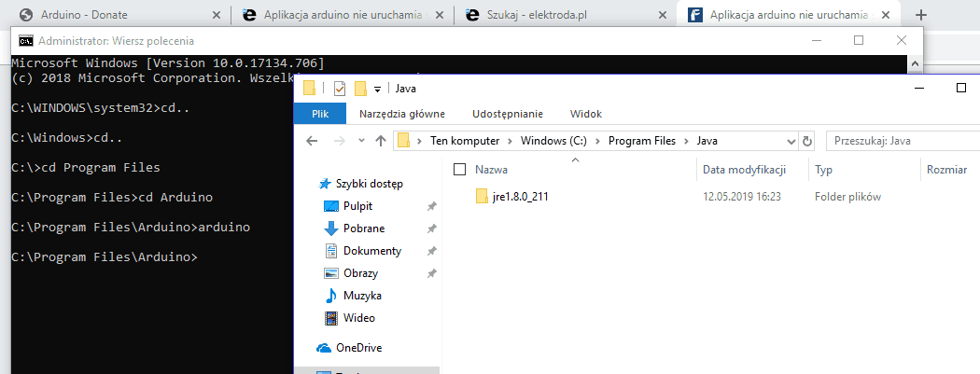Click the New folder quick access icon
The width and height of the screenshot is (980, 374).
click(360, 89)
